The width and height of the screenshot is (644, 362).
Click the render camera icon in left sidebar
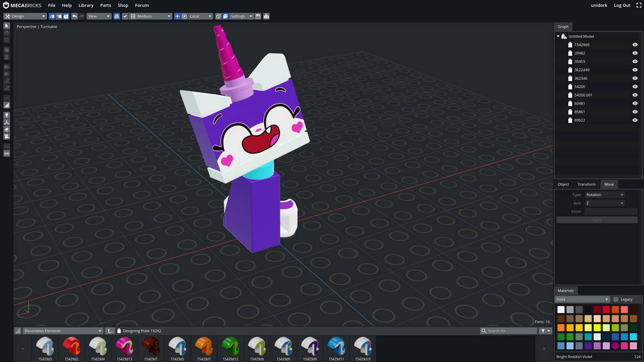tap(6, 136)
